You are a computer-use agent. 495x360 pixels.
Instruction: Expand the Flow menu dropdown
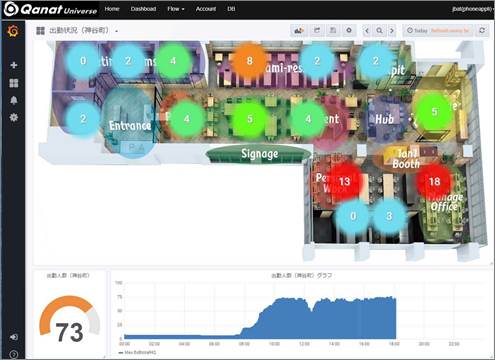pyautogui.click(x=176, y=9)
